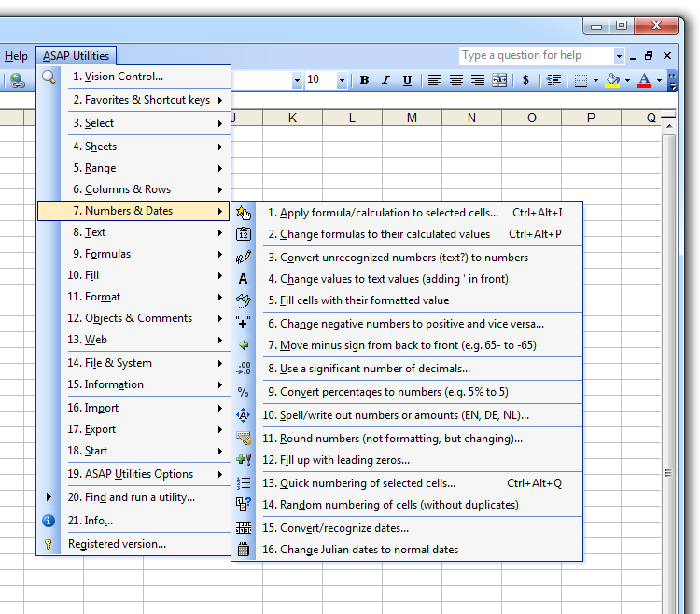The height and width of the screenshot is (614, 700).
Task: Center align text in toolbar
Action: click(455, 80)
